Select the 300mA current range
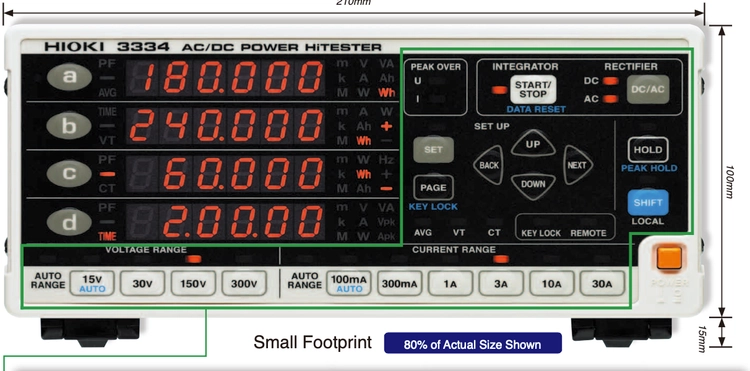Viewport: 750px width, 371px height. pyautogui.click(x=399, y=284)
